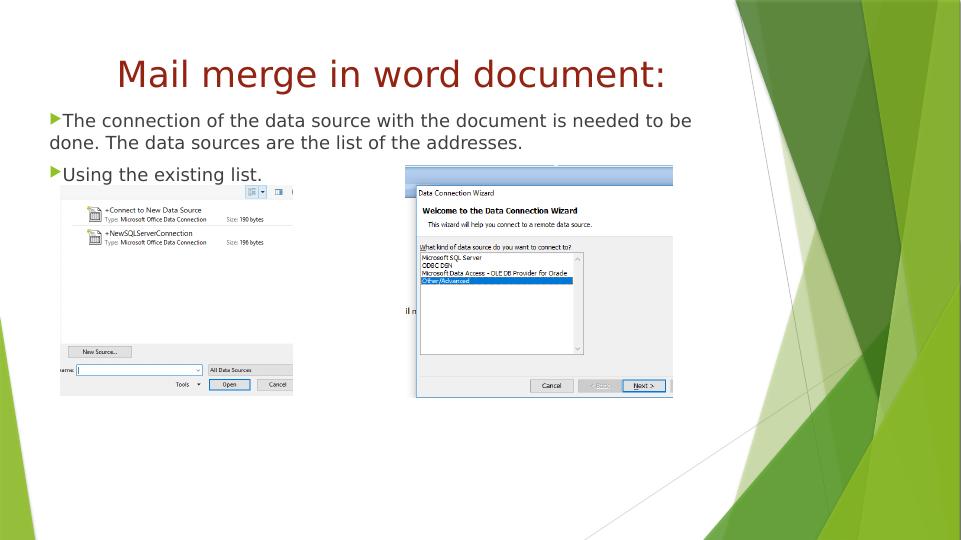Select Microsoft Data Access OLE DB Provider option
The image size is (961, 540).
(493, 273)
